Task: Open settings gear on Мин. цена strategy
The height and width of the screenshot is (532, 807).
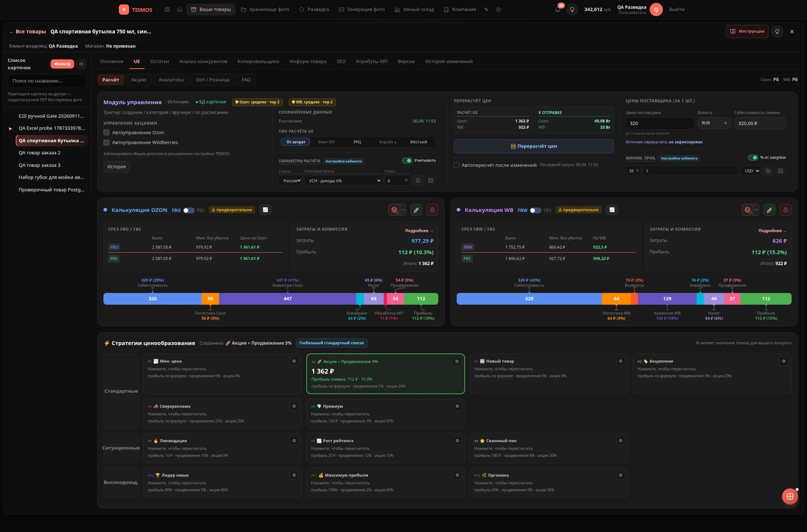Action: pyautogui.click(x=294, y=361)
